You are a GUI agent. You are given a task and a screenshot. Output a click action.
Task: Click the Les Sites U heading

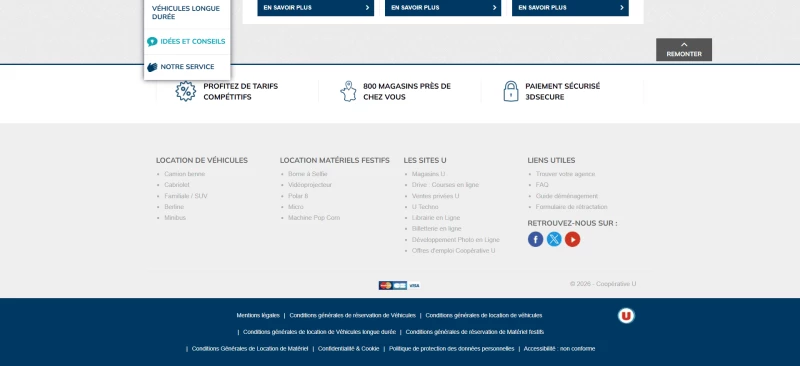click(425, 160)
